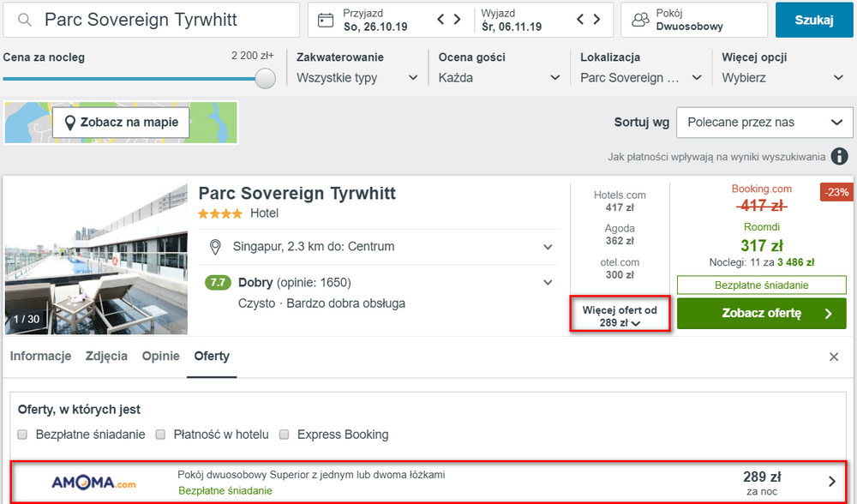This screenshot has width=857, height=504.
Task: Open the hotel pool photo thumbnail
Action: pyautogui.click(x=96, y=259)
